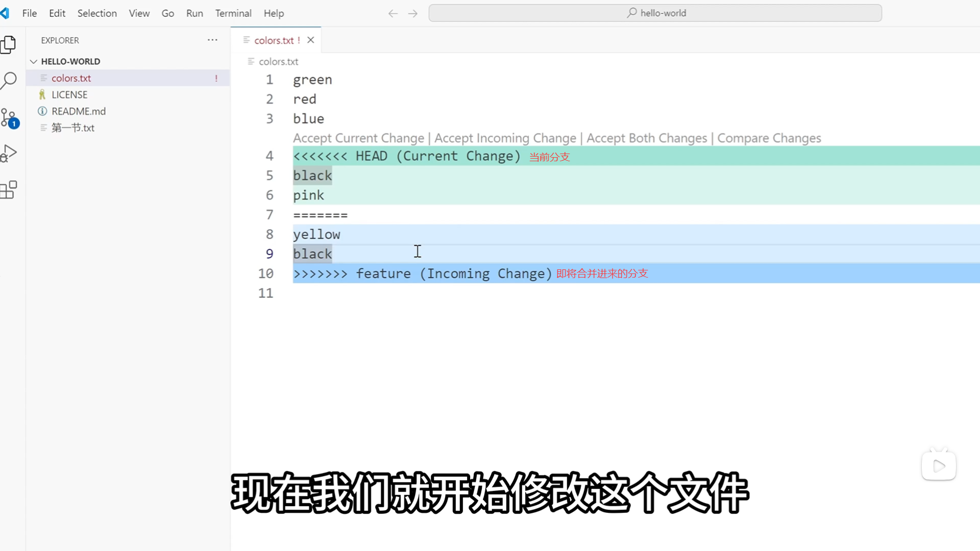Open the Search view icon
This screenshot has height=551, width=980.
(x=9, y=81)
